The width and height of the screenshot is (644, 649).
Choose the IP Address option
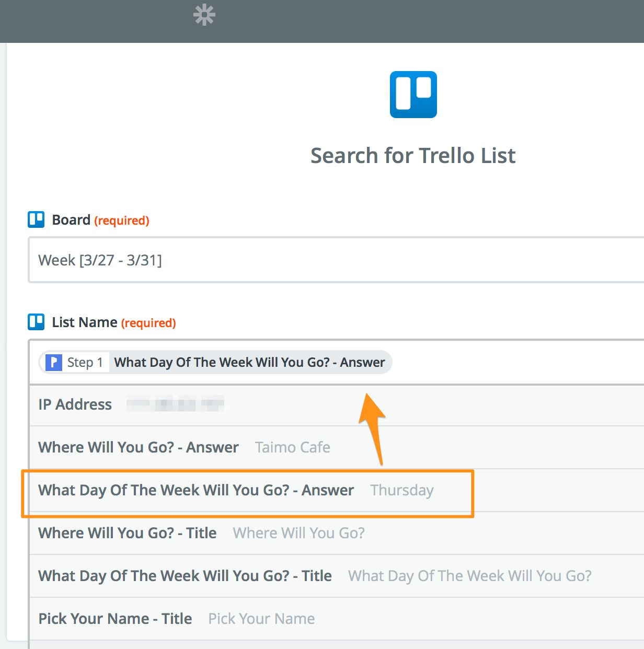point(337,404)
